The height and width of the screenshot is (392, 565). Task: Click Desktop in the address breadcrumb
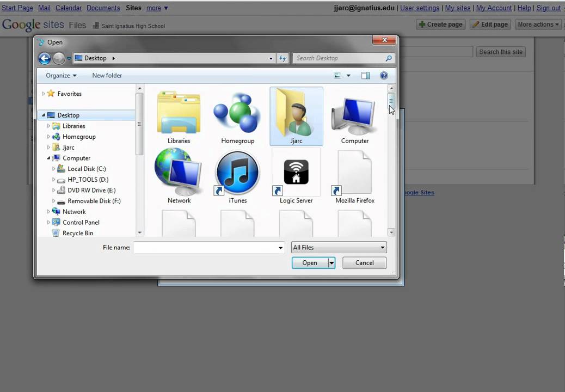(95, 58)
